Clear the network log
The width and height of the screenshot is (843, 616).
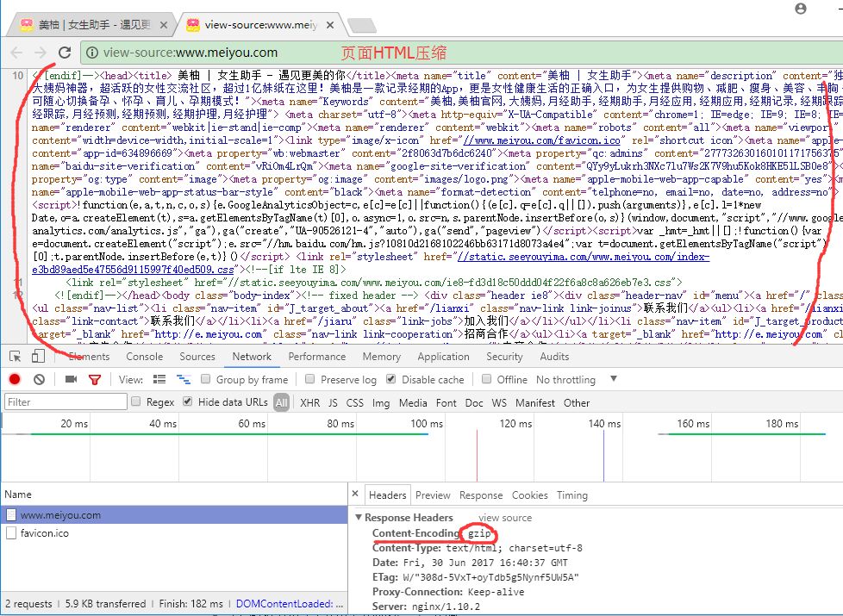tap(39, 379)
